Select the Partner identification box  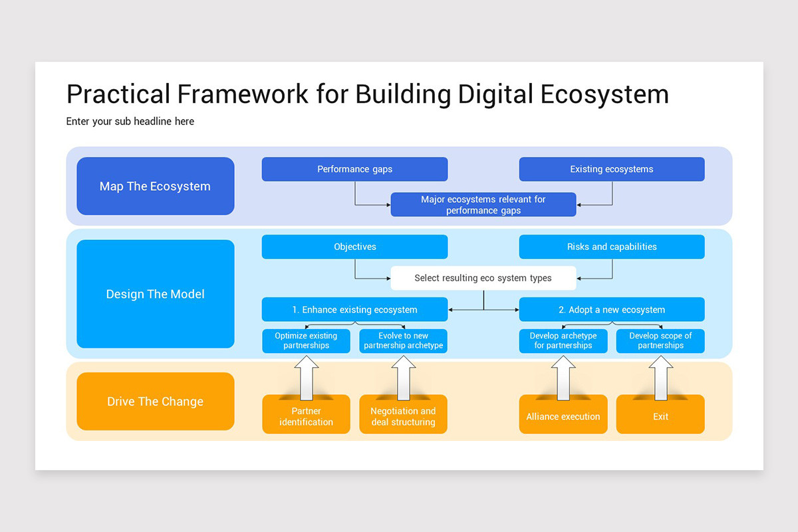pyautogui.click(x=306, y=417)
